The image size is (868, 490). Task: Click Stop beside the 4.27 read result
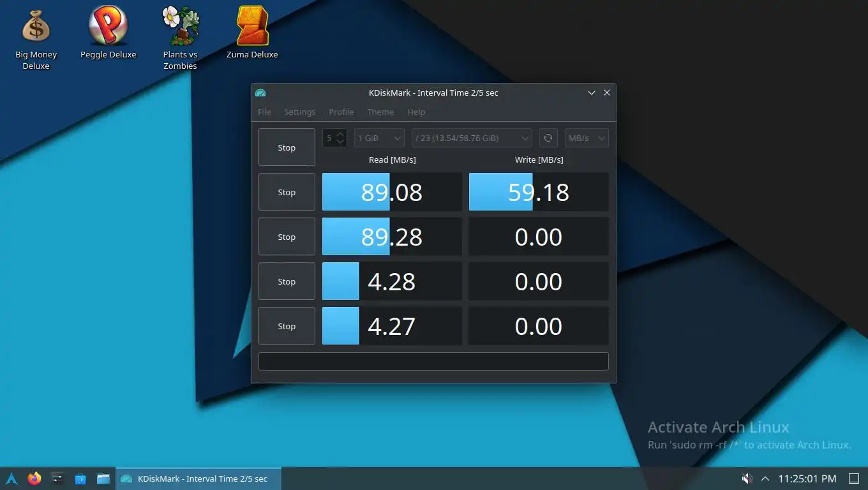point(287,326)
